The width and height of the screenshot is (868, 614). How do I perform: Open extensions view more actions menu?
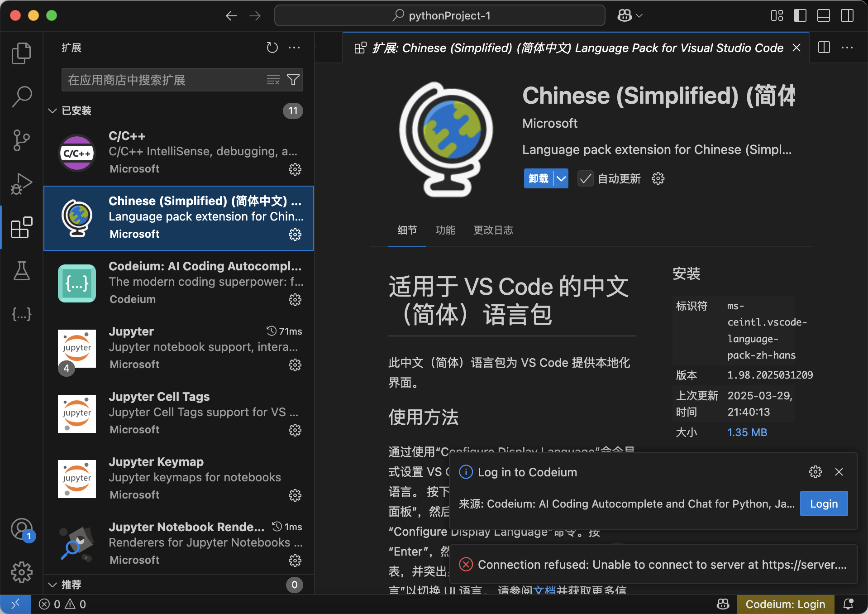294,48
